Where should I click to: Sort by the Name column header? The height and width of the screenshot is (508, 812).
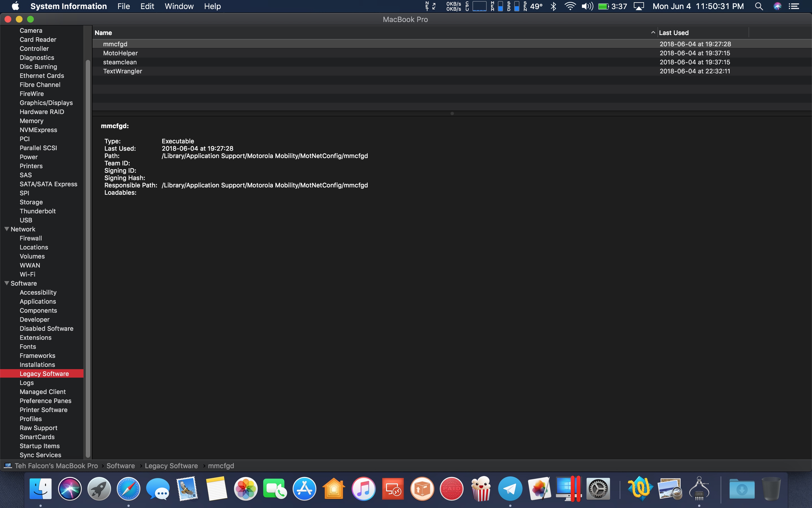tap(374, 32)
